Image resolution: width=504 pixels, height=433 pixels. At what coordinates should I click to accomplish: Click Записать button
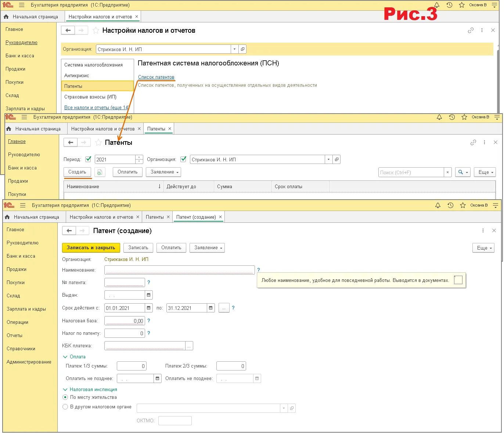(x=138, y=248)
